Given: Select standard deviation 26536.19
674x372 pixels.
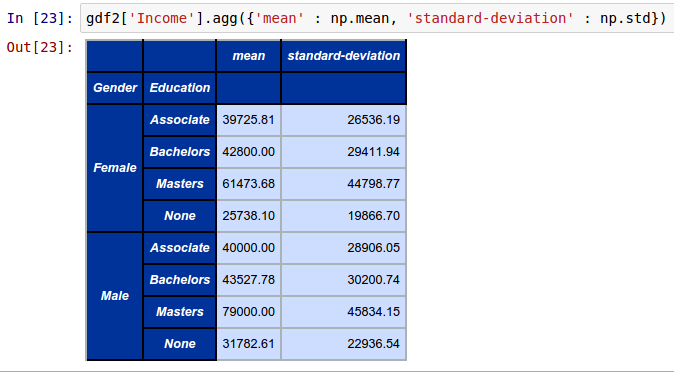Looking at the screenshot, I should point(344,120).
